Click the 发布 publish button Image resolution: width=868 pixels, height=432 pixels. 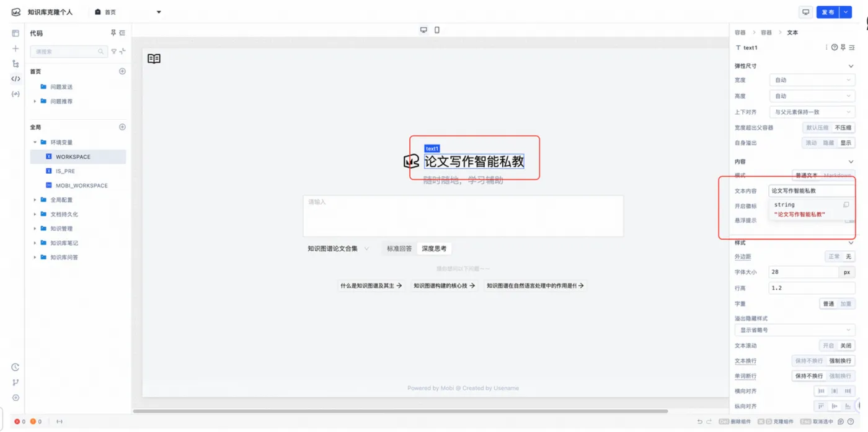828,12
